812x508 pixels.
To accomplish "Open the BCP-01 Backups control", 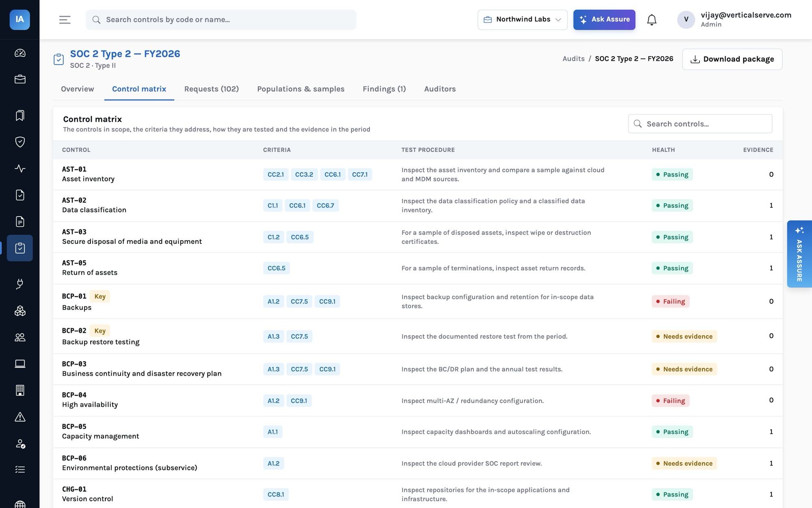I will [418, 302].
